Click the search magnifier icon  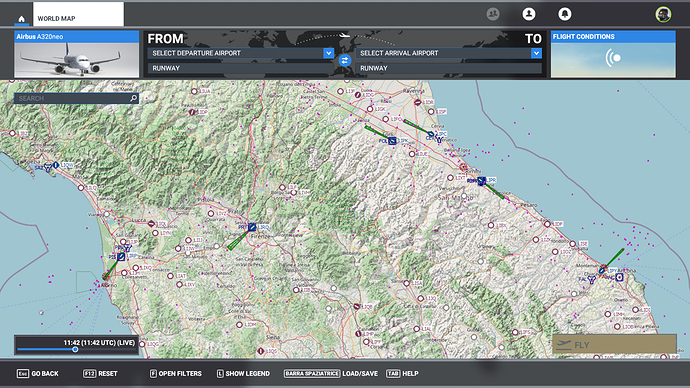click(x=134, y=98)
